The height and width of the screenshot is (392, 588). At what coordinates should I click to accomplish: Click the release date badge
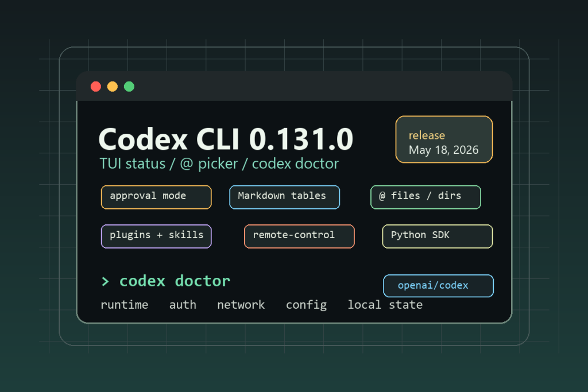click(444, 139)
